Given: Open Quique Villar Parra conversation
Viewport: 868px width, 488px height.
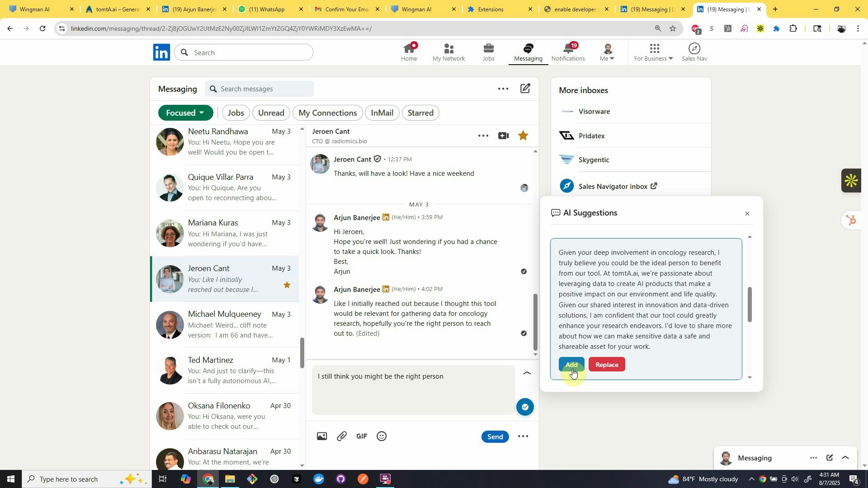Looking at the screenshot, I should pos(224,188).
